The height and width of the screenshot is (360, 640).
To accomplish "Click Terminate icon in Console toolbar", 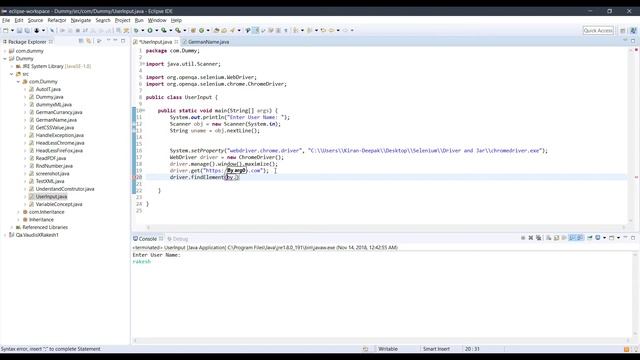I will pyautogui.click(x=523, y=238).
